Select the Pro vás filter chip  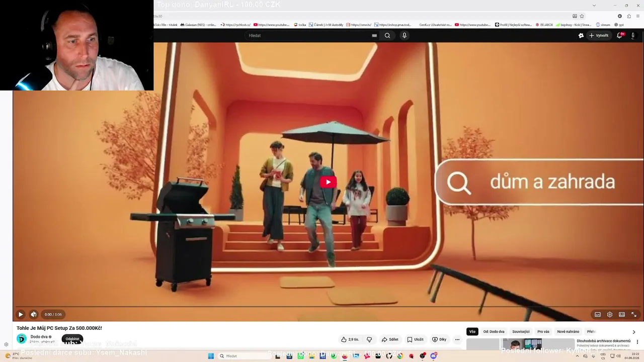[x=543, y=332]
